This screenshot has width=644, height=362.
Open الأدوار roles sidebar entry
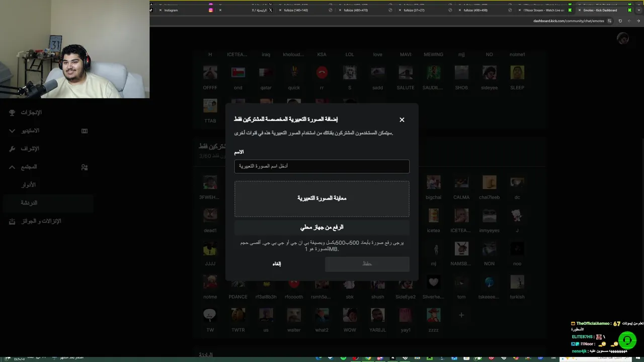[29, 185]
